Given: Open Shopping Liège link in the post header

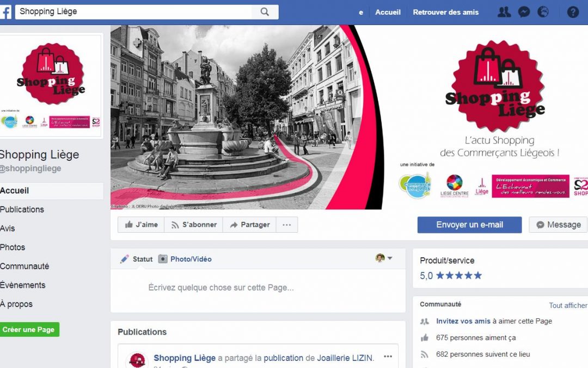Looking at the screenshot, I should pyautogui.click(x=185, y=358).
